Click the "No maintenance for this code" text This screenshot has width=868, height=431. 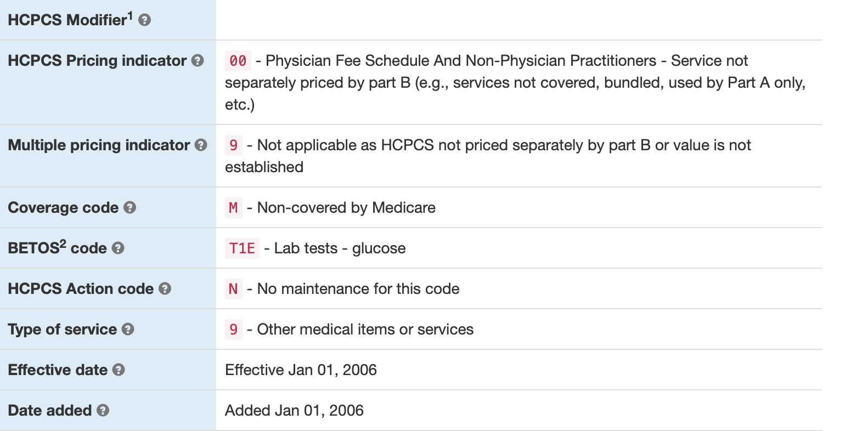(x=358, y=289)
